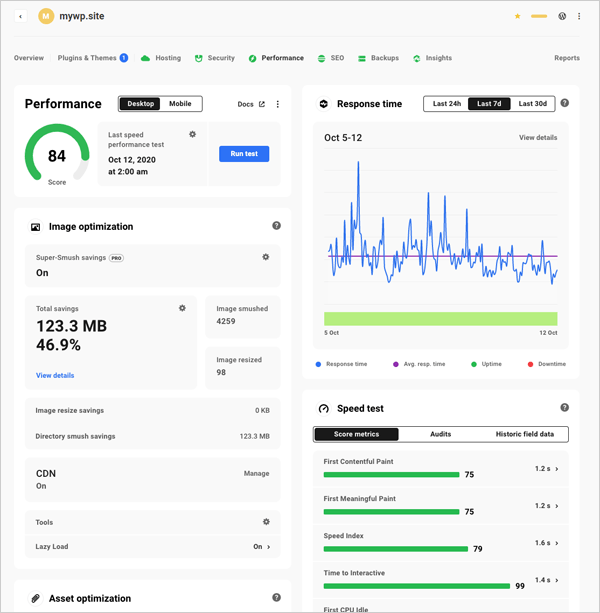The image size is (600, 613).
Task: Select the Last 30d response range
Action: [532, 104]
